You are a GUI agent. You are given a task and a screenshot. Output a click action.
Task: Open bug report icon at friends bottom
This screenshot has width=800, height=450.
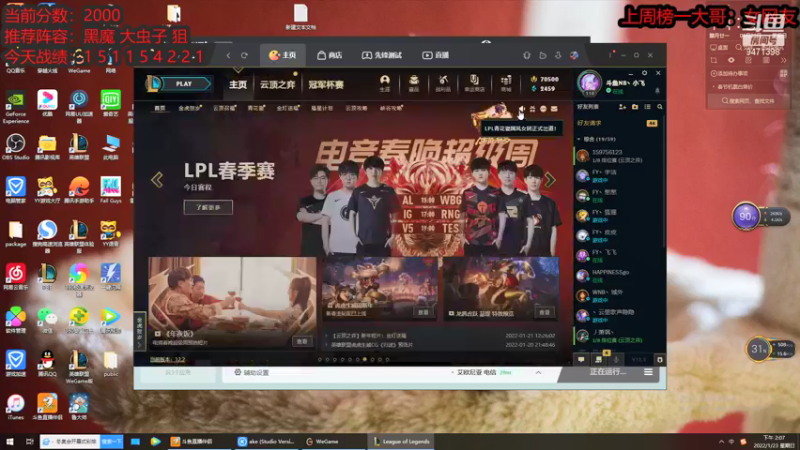(x=659, y=360)
